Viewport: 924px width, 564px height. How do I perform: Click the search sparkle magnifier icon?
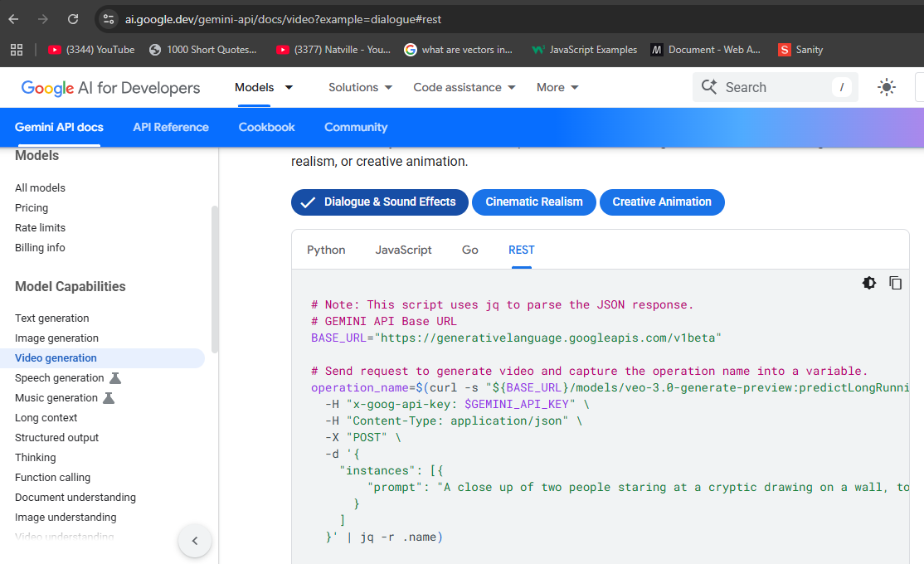[x=709, y=87]
